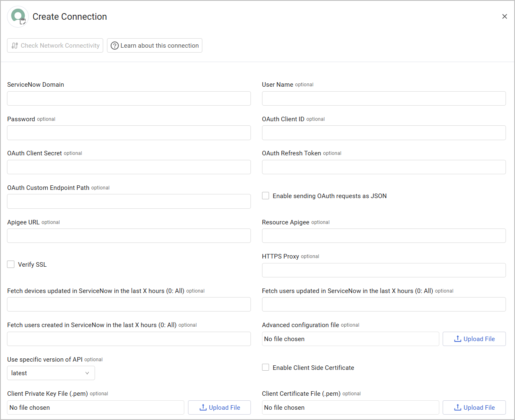Click upload arrow icon for Client Certificate File
Viewport: 515px width, 420px height.
(457, 407)
